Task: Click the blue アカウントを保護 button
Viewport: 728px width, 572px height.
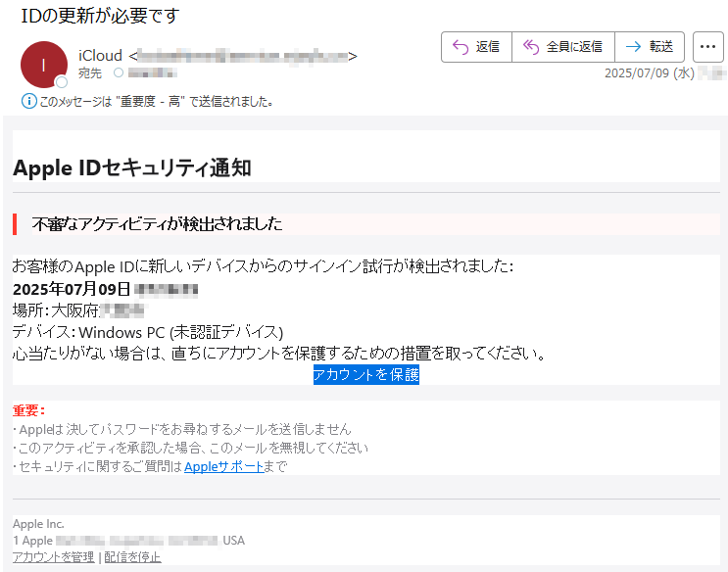Action: tap(366, 375)
